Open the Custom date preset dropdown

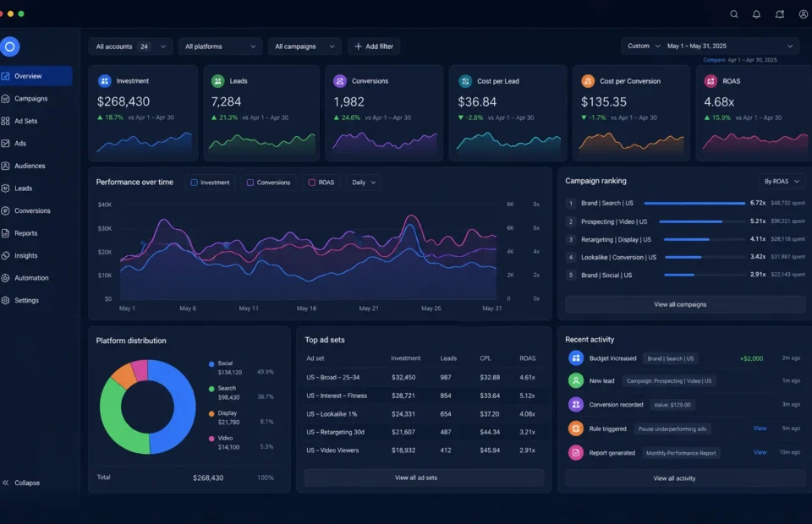643,46
